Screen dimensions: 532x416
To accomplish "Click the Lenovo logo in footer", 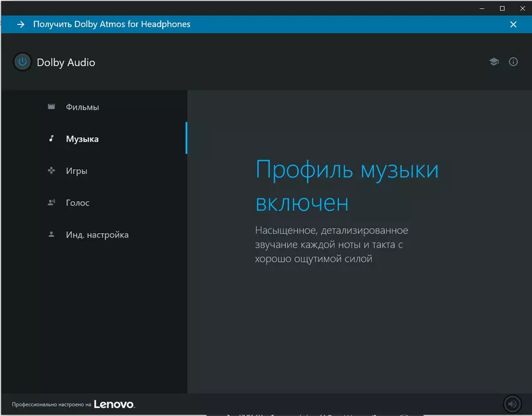I will pos(114,405).
